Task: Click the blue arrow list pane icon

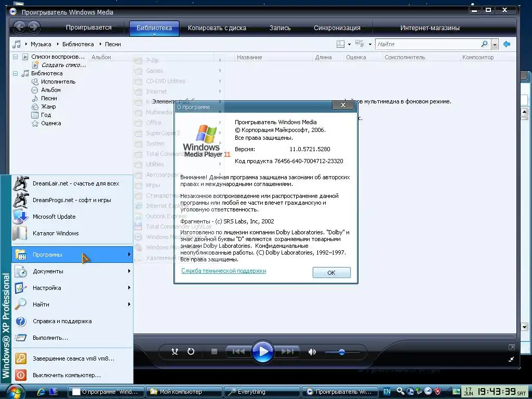Action: pyautogui.click(x=507, y=44)
